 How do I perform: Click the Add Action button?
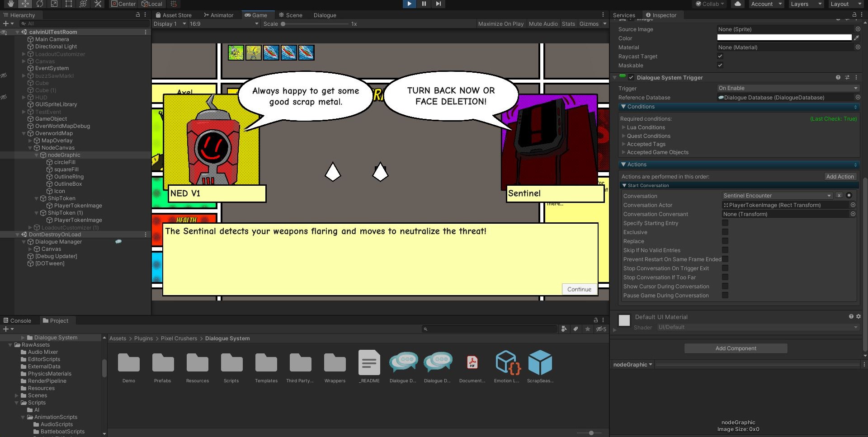840,177
